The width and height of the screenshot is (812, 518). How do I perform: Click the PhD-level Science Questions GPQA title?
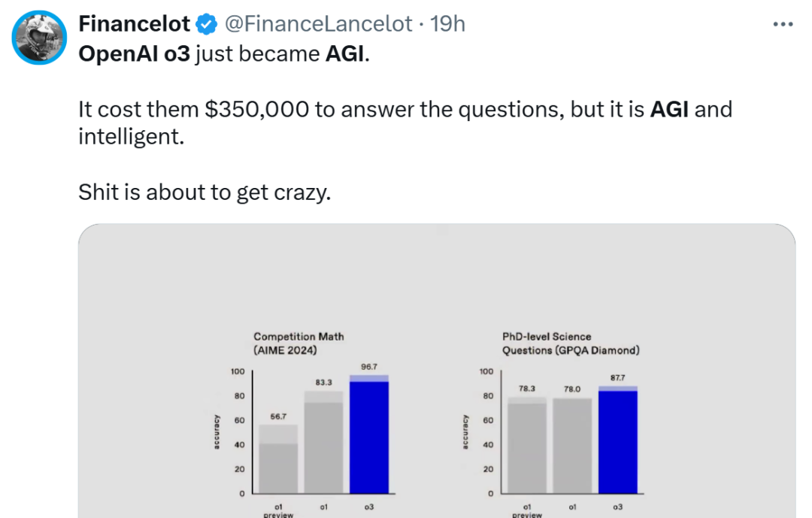(571, 344)
